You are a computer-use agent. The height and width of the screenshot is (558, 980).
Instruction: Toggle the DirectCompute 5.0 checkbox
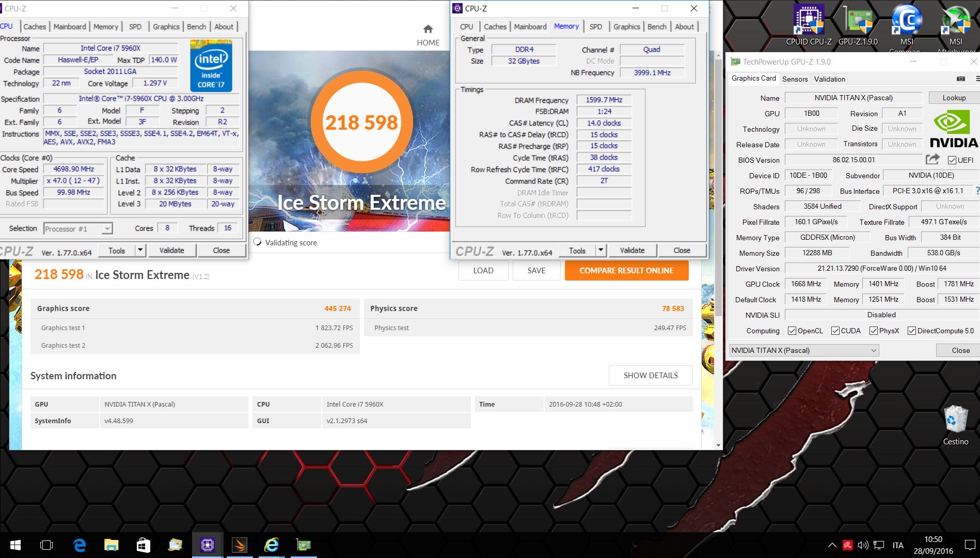[911, 331]
